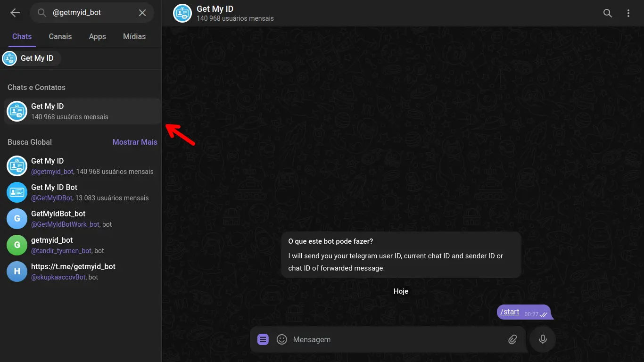The image size is (644, 362).
Task: Open search in chat header
Action: pos(608,13)
